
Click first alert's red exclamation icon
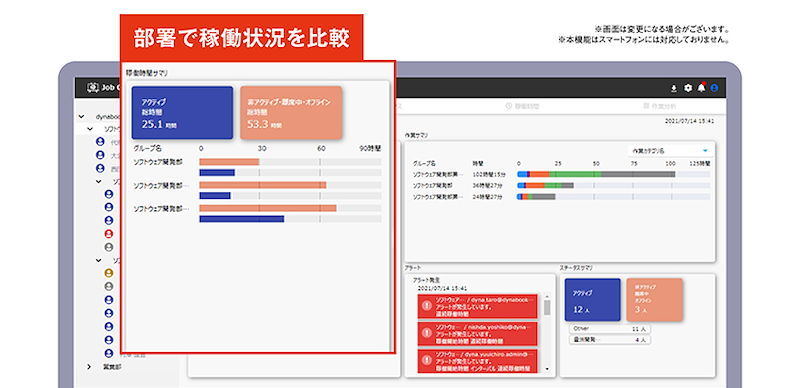[426, 306]
